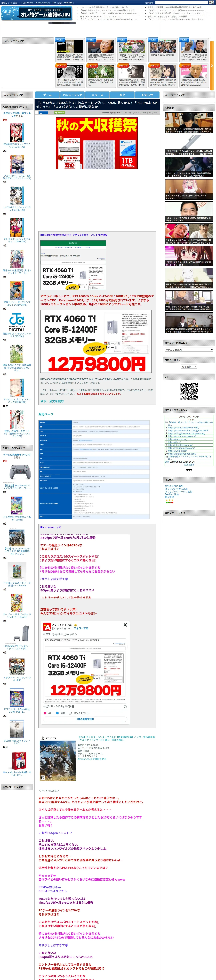Click the PlayStation 5 デジタル・エディション thumbnail
Viewport: 216px width, 980px height.
[x=17, y=635]
